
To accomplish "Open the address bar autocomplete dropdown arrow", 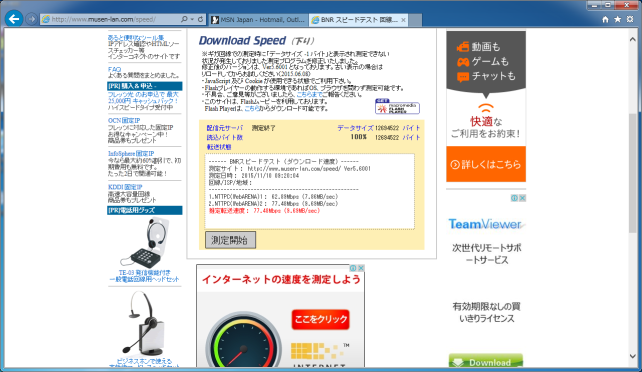I will [x=192, y=19].
